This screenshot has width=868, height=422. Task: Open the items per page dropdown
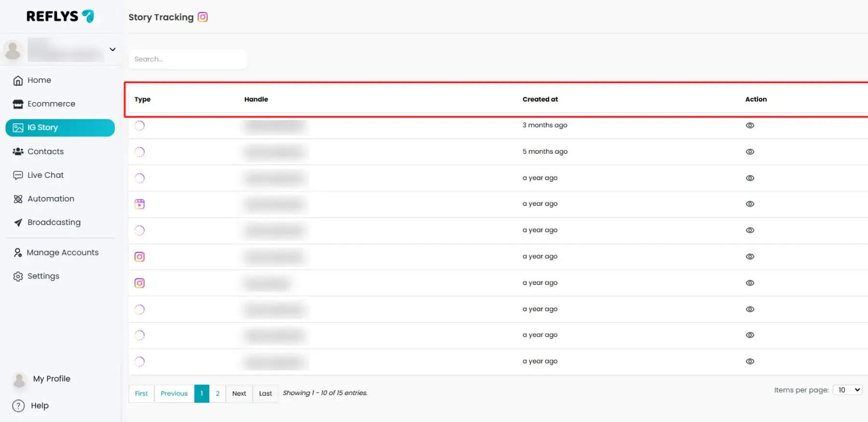[x=847, y=390]
